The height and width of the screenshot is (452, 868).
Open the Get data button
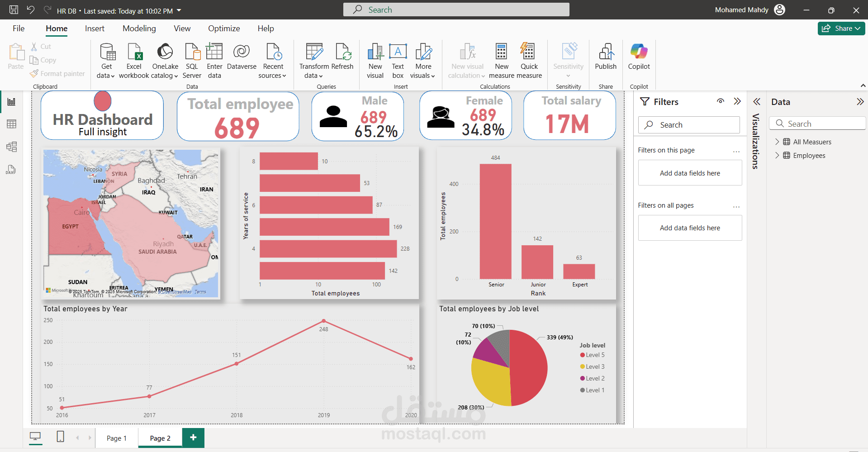point(106,61)
